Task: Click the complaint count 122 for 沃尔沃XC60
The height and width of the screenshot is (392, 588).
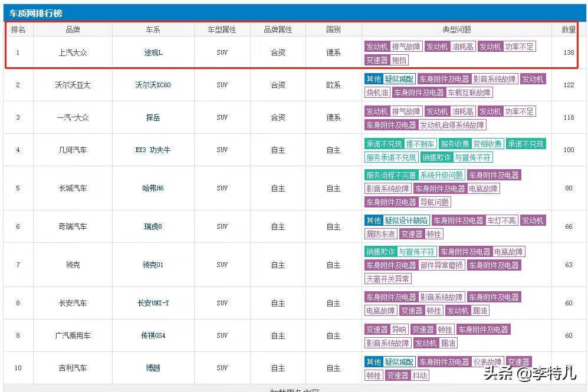Action: 569,85
